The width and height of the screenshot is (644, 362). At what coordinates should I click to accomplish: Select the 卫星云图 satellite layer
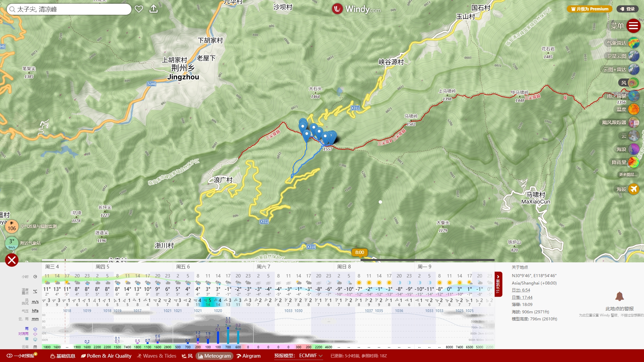point(633,56)
